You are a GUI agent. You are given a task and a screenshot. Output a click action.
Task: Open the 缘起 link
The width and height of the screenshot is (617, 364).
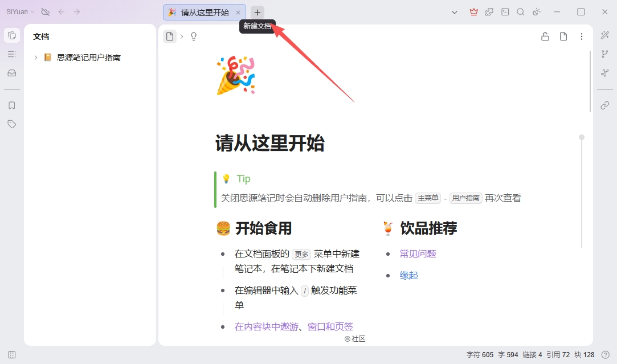point(409,276)
